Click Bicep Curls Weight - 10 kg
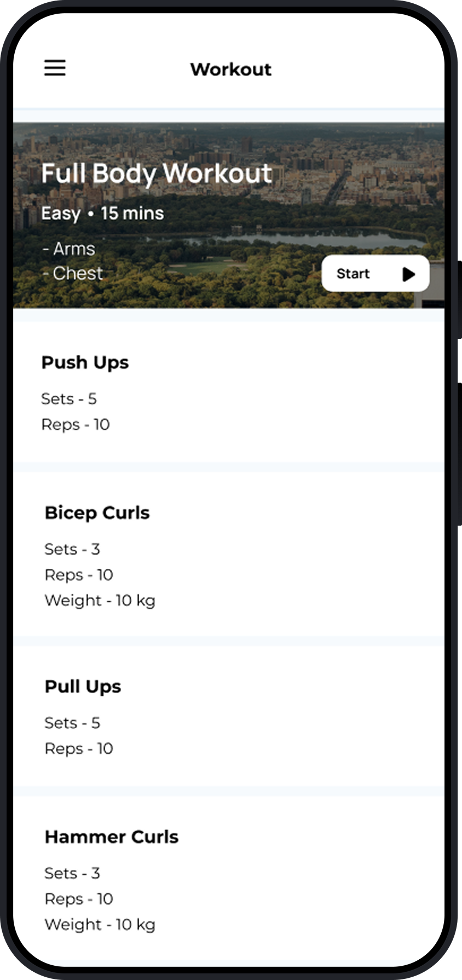Screen dimensions: 462x980 pos(100,601)
